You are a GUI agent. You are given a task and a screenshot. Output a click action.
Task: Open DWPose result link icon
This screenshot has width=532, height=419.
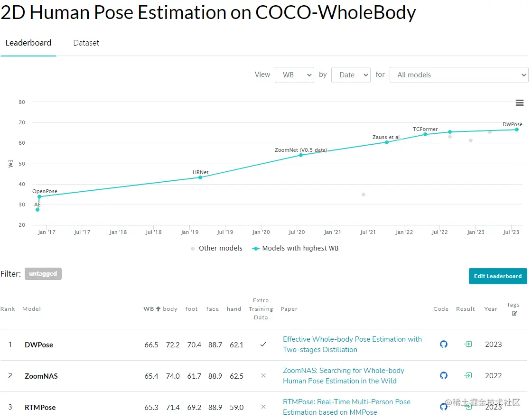tap(468, 345)
